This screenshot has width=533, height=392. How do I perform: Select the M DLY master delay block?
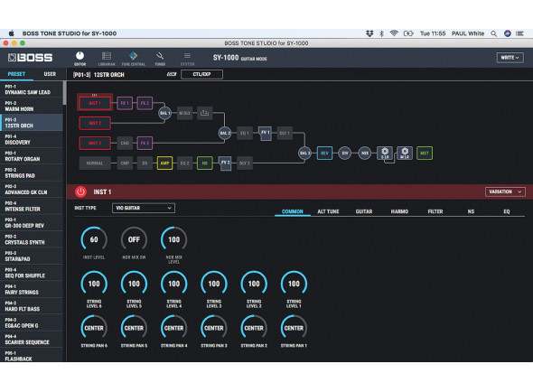tap(184, 113)
